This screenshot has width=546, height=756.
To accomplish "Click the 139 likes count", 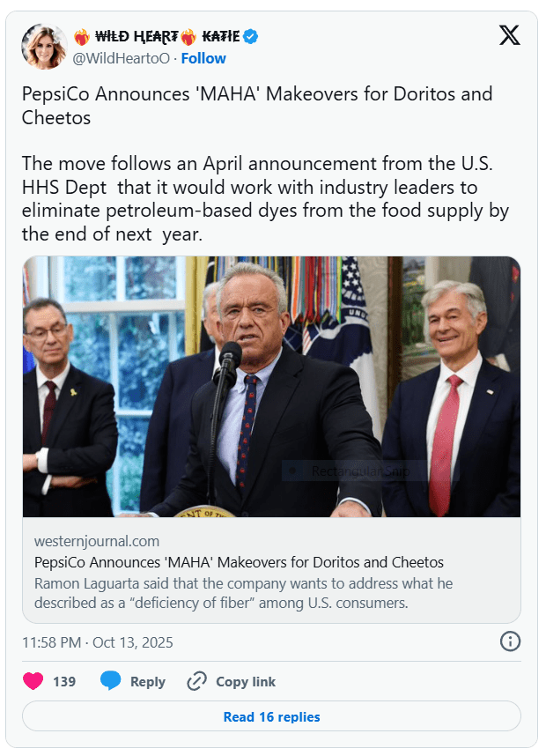I will pos(64,681).
